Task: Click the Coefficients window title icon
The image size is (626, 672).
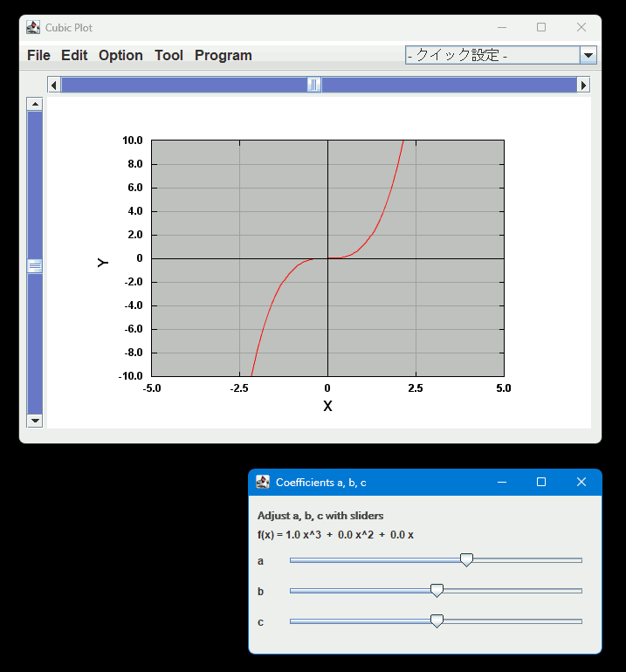Action: (263, 483)
